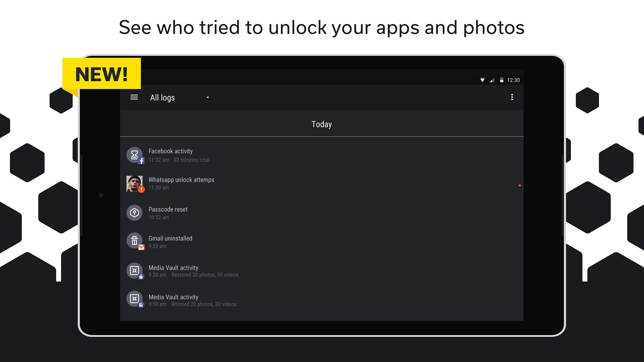
Task: Expand the All logs dropdown arrow
Action: click(x=208, y=97)
